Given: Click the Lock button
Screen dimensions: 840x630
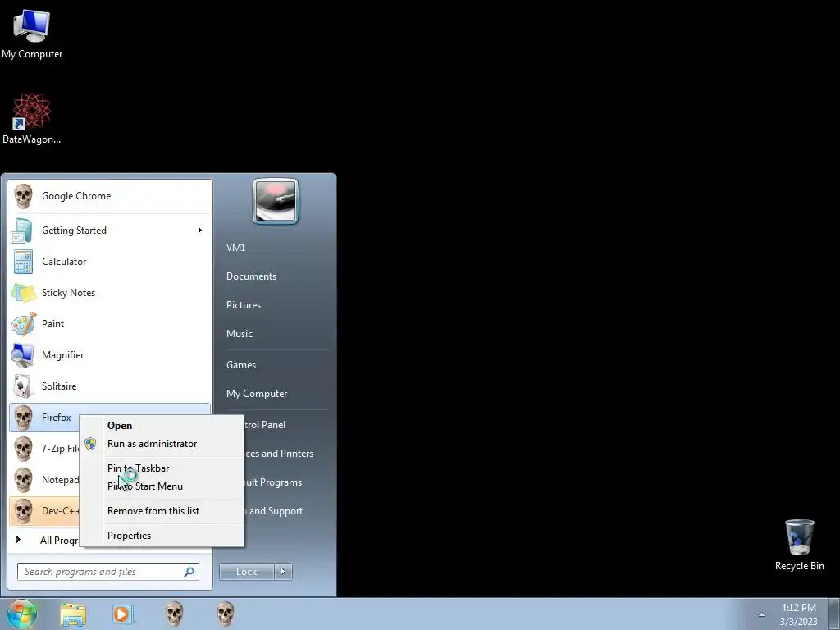Looking at the screenshot, I should pos(247,572).
